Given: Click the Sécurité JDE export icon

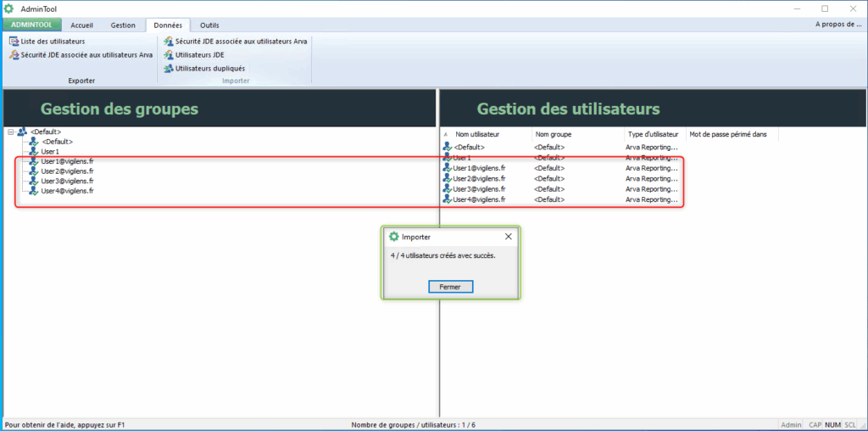Looking at the screenshot, I should point(14,55).
